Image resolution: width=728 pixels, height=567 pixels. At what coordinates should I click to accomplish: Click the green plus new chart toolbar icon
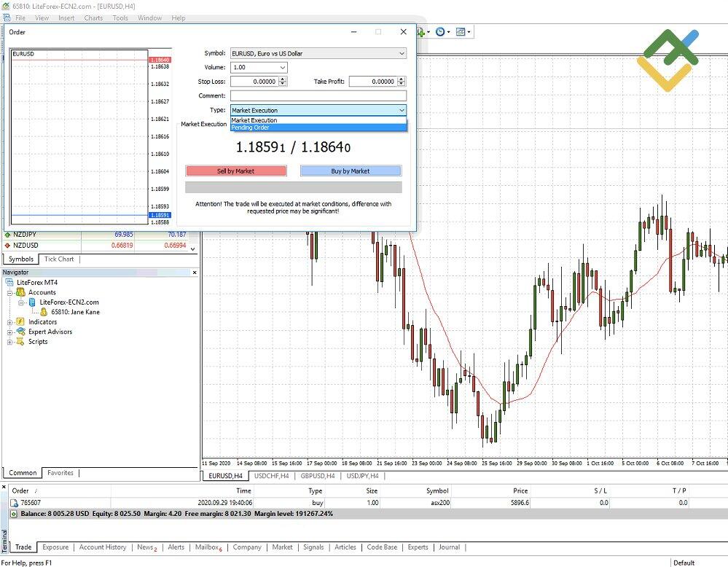[421, 31]
